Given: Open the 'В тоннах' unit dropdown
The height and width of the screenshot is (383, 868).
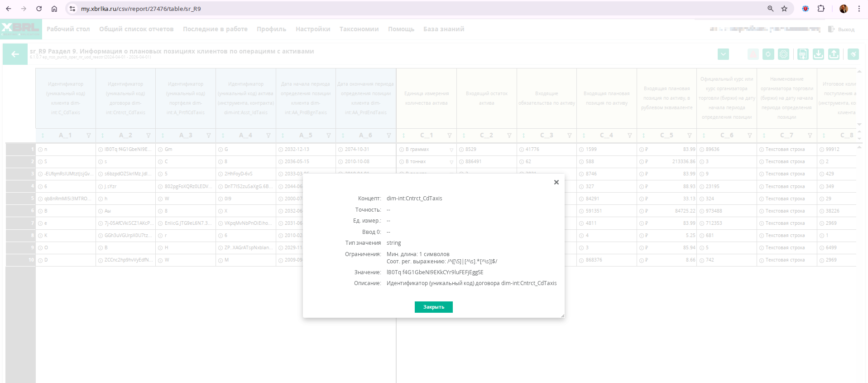Looking at the screenshot, I should [x=451, y=162].
